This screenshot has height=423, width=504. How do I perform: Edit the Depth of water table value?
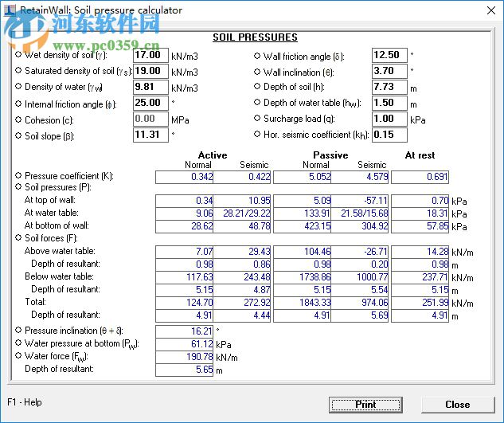(389, 103)
